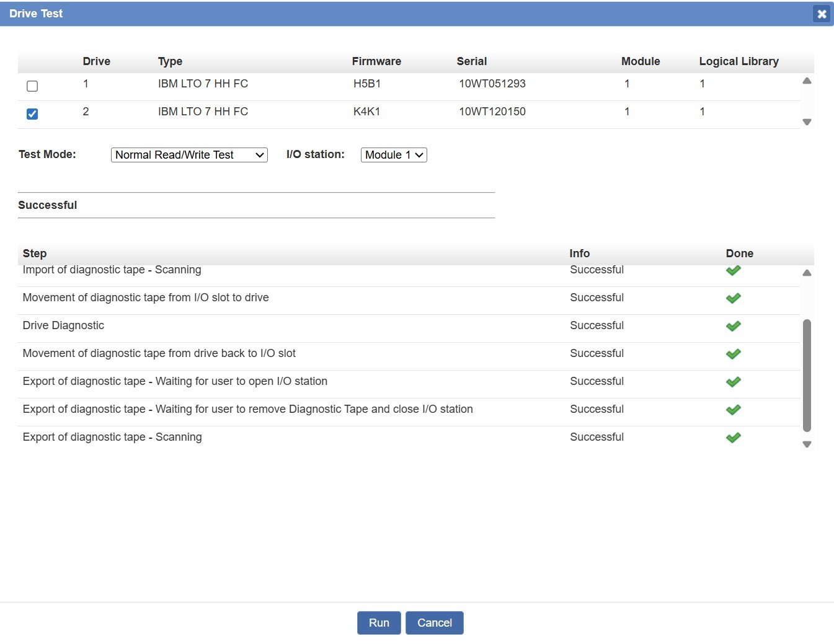Click checkmark for Export of diagnostic tape Scanning
This screenshot has width=834, height=644.
point(733,438)
